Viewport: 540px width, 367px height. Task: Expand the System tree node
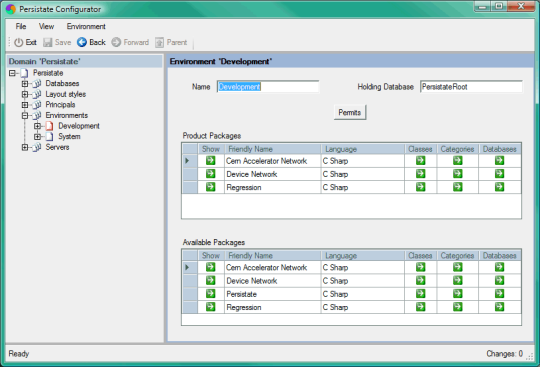(38, 137)
